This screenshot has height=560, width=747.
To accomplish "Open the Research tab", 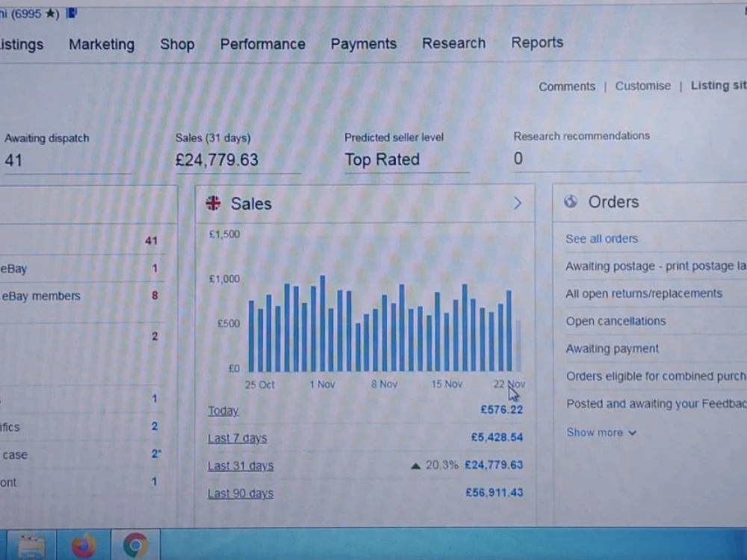I will pos(453,43).
